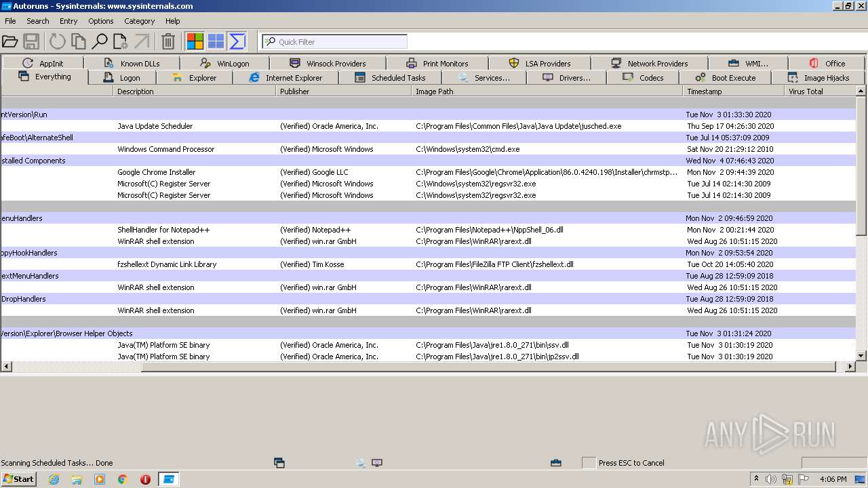Switch to the Internet Explorer tab

tap(285, 78)
